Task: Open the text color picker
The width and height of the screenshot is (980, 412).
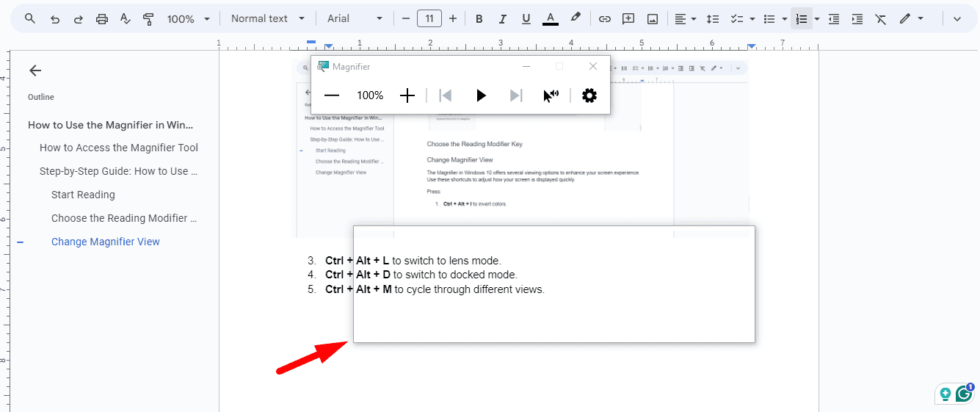Action: pyautogui.click(x=551, y=19)
